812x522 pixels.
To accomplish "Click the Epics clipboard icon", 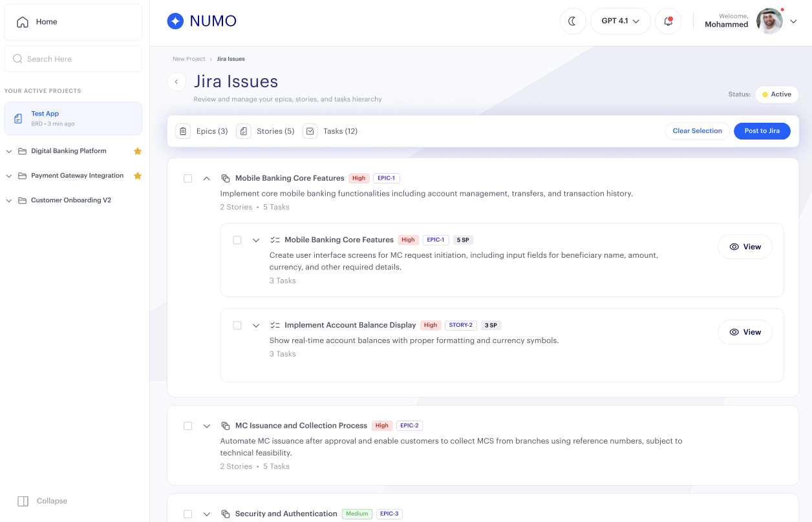I will coord(183,131).
